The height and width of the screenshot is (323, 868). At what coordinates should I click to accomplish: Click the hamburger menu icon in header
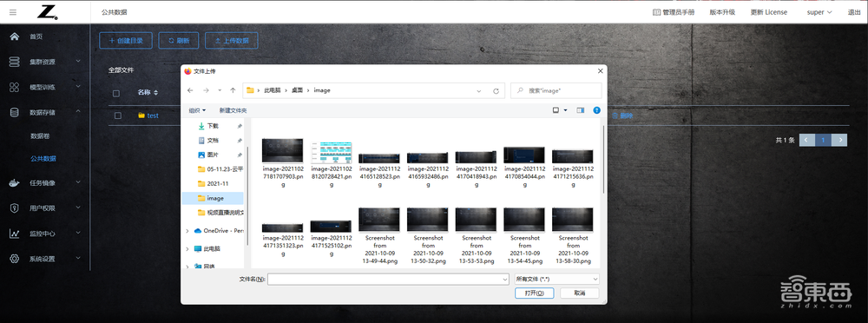click(x=13, y=12)
